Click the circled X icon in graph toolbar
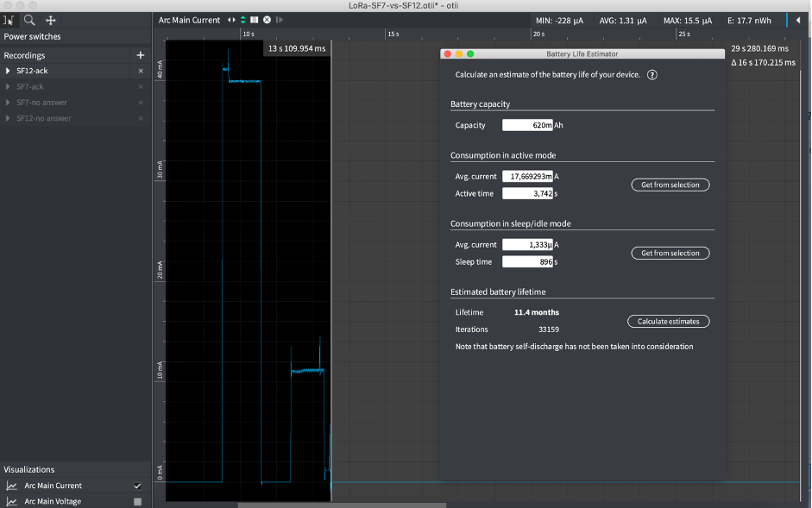This screenshot has height=508, width=812. pos(268,20)
